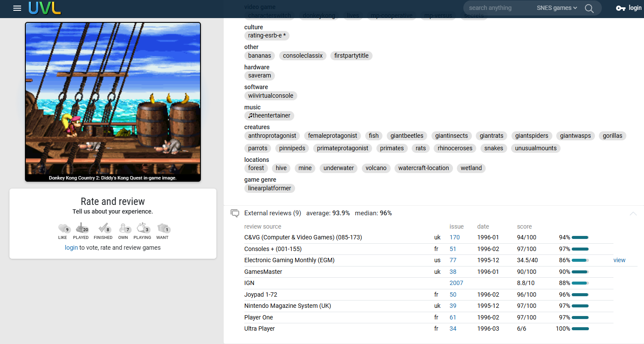Select the anthroprotagonist tag
644x344 pixels.
(272, 136)
